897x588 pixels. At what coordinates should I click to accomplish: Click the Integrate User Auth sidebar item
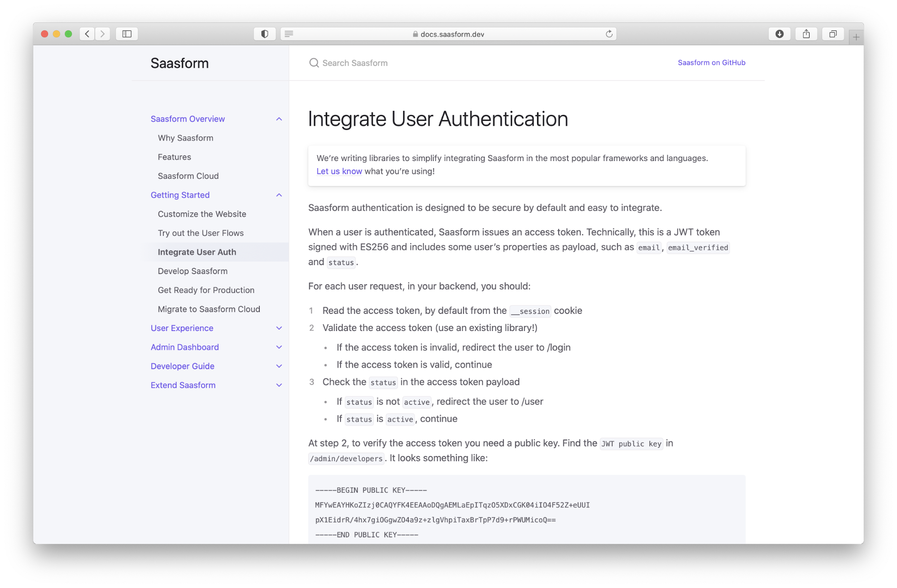pos(197,251)
